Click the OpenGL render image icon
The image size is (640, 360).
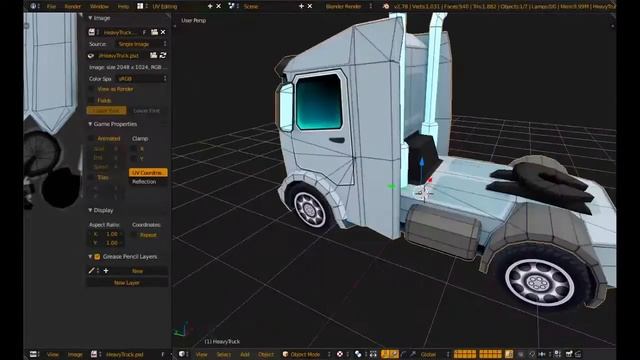coord(569,354)
